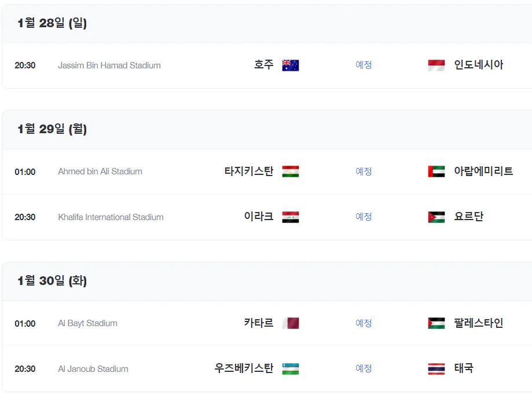Image resolution: width=532 pixels, height=402 pixels.
Task: Click the 1월 29일 (월) date header
Action: (x=52, y=129)
